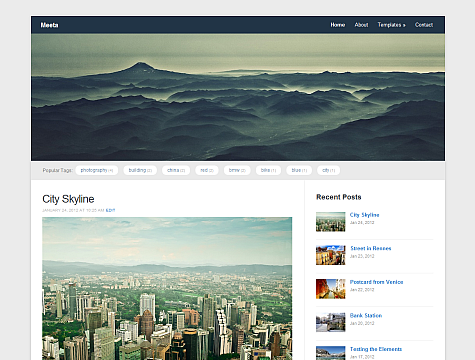Filter by the china tag
Viewport: 475px width, 360px height.
[x=176, y=170]
